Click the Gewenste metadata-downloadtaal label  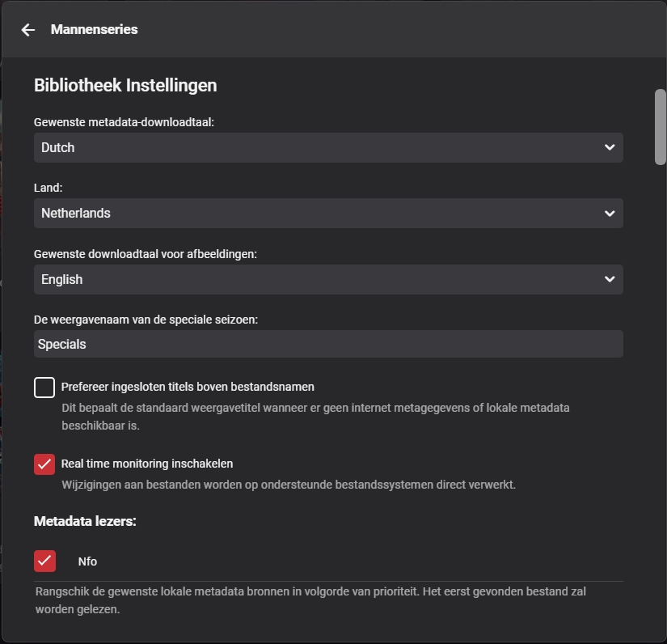(x=124, y=122)
